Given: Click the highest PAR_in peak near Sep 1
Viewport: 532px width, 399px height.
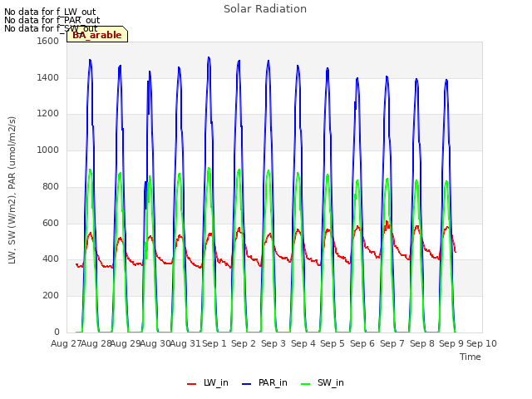Looking at the screenshot, I should pos(209,57).
